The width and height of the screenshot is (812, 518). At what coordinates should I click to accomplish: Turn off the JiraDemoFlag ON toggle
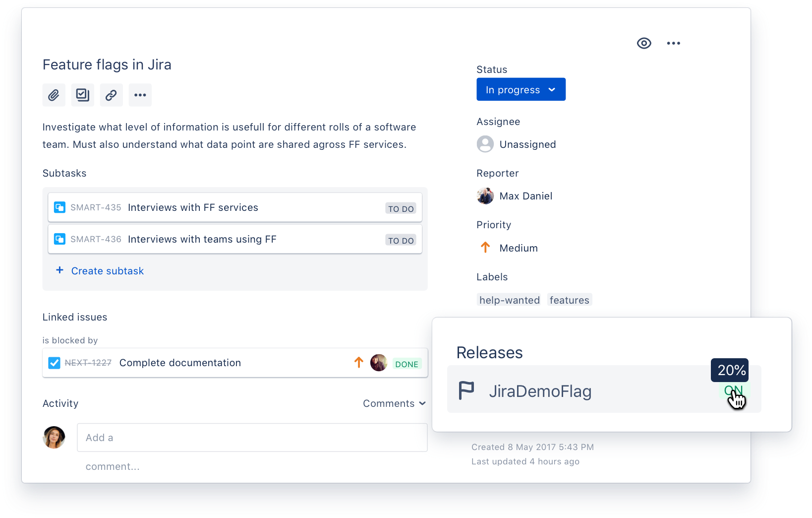[x=733, y=390]
